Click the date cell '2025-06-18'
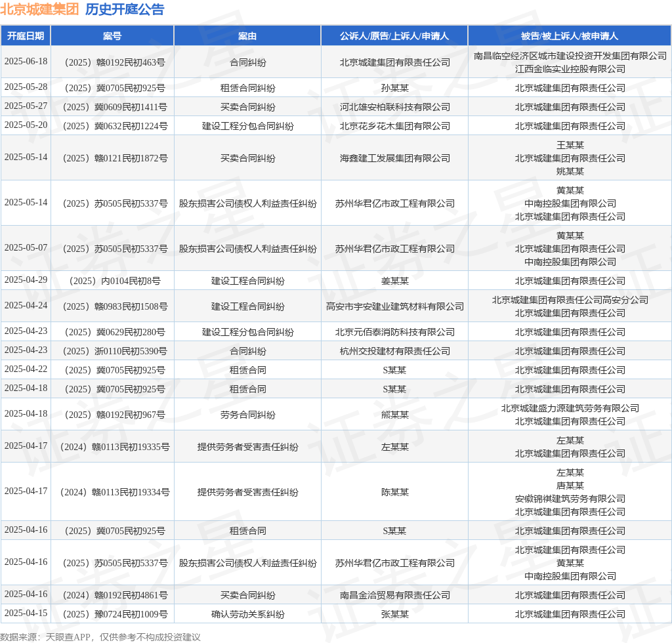This screenshot has width=672, height=643. click(x=26, y=62)
